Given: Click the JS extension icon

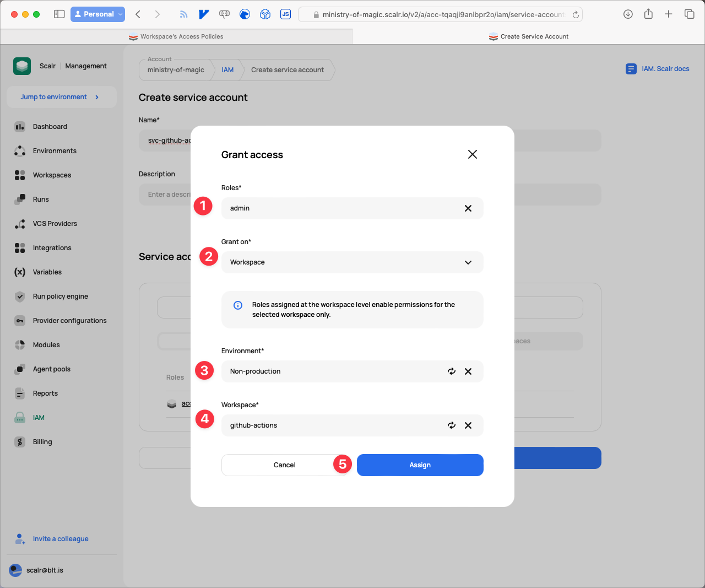Looking at the screenshot, I should (285, 14).
